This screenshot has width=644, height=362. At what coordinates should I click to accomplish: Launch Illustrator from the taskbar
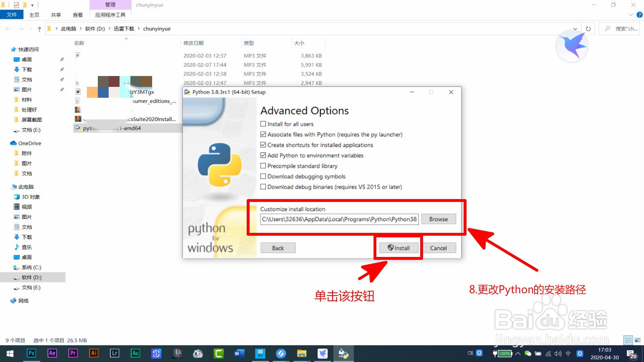tap(94, 354)
